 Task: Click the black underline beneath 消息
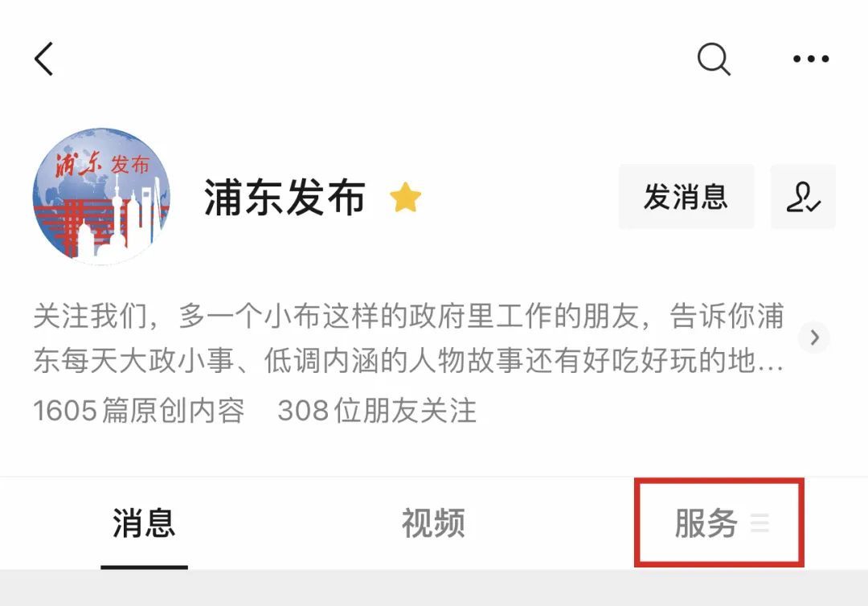tap(144, 567)
